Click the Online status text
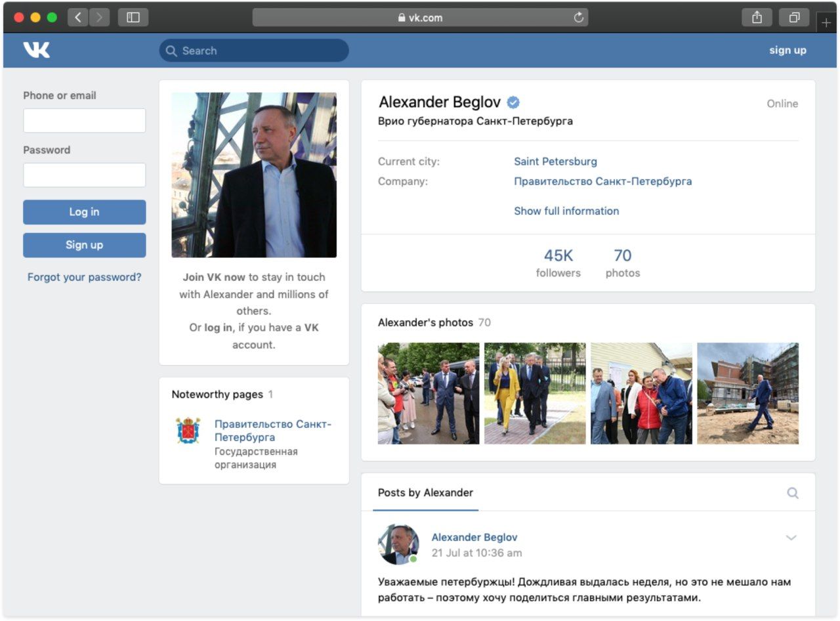This screenshot has height=621, width=840. [x=782, y=104]
